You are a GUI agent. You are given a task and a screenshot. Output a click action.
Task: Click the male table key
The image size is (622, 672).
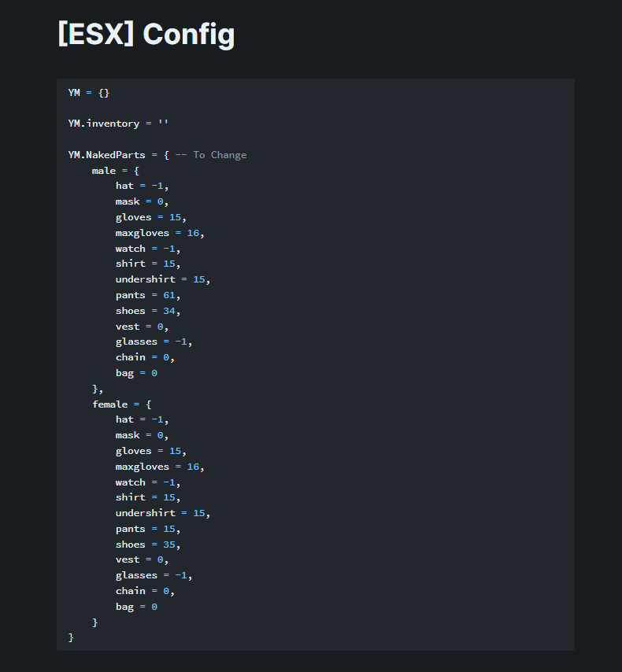coord(104,171)
